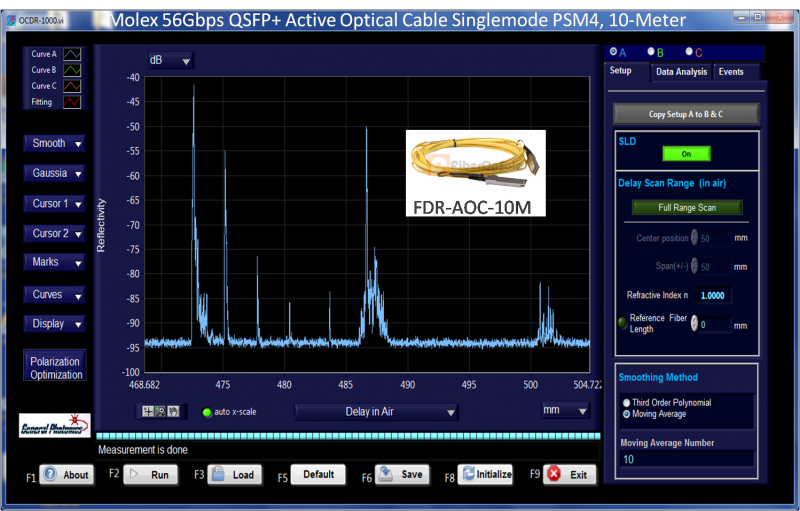Viewport: 800px width, 511px height.
Task: Click the Refractive Index n field
Action: (715, 295)
